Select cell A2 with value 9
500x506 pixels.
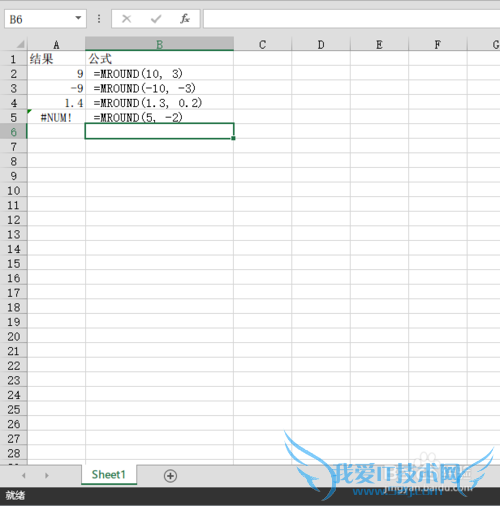56,73
